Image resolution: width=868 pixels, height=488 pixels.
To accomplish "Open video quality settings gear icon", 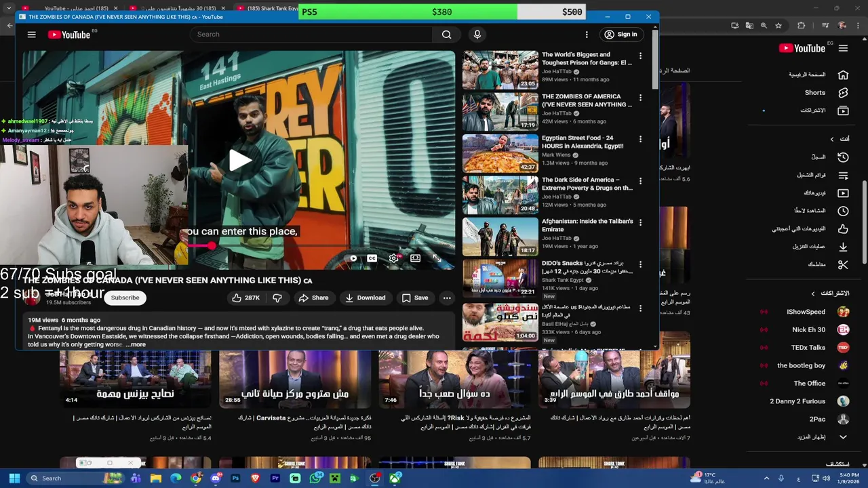I will pos(393,258).
